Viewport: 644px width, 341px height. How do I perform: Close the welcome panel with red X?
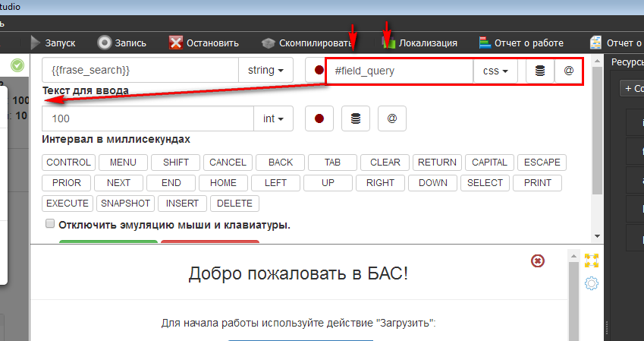click(538, 260)
